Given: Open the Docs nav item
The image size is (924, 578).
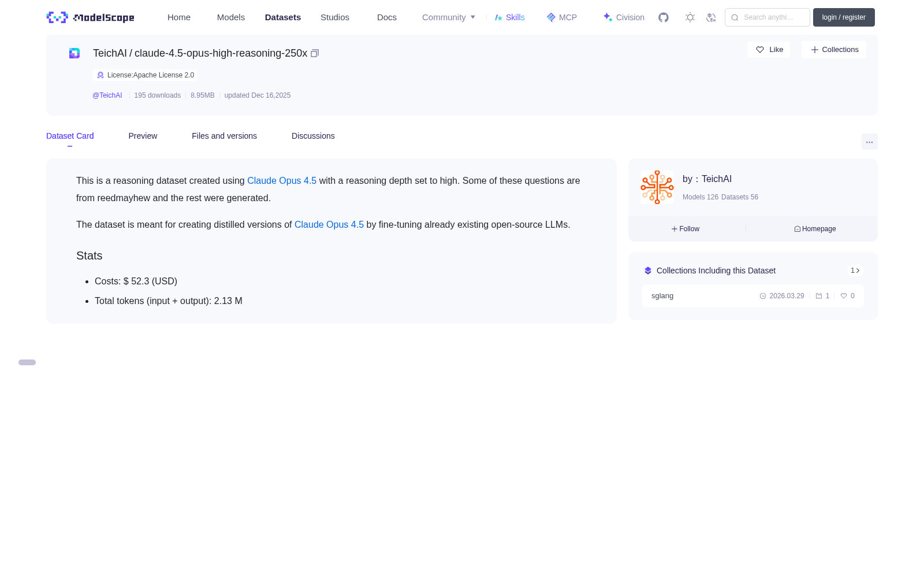Looking at the screenshot, I should (x=387, y=17).
